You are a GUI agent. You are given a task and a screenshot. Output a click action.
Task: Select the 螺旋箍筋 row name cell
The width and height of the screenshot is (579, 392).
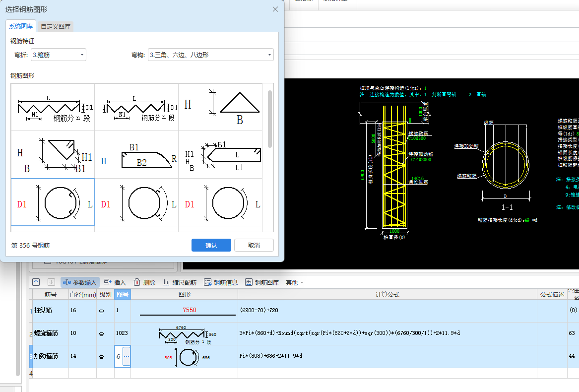pyautogui.click(x=51, y=333)
